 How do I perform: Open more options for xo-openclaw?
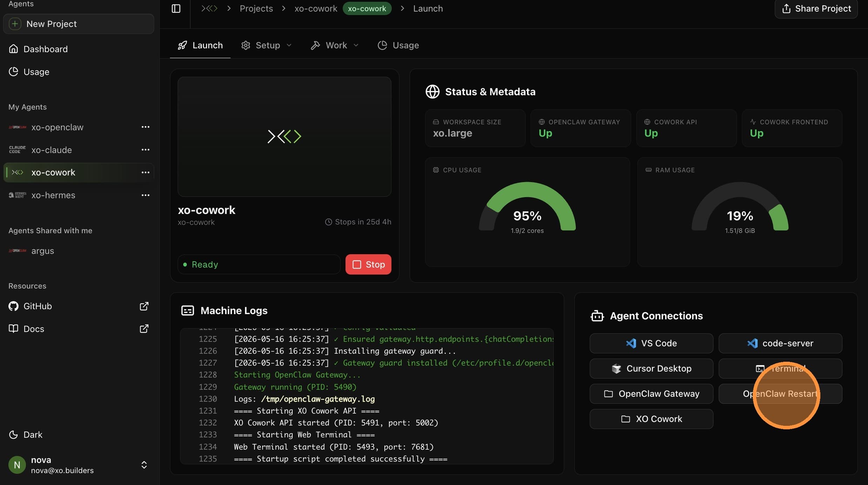[x=145, y=127]
